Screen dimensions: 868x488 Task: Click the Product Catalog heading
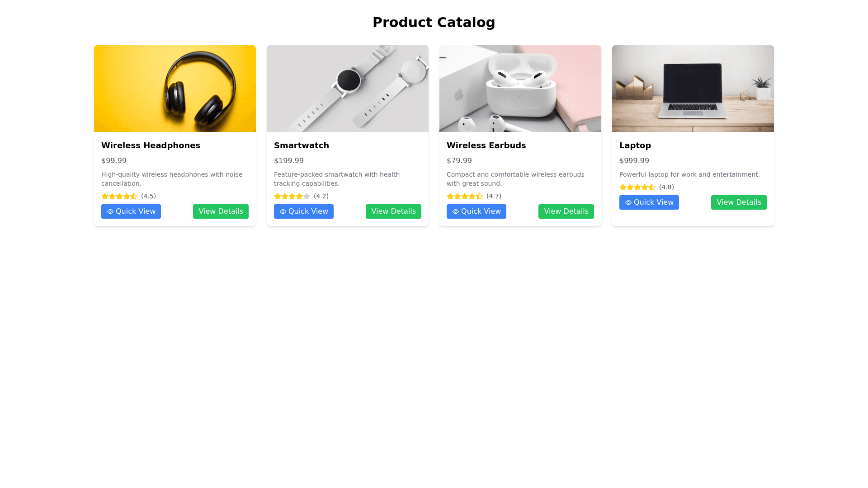click(x=434, y=23)
